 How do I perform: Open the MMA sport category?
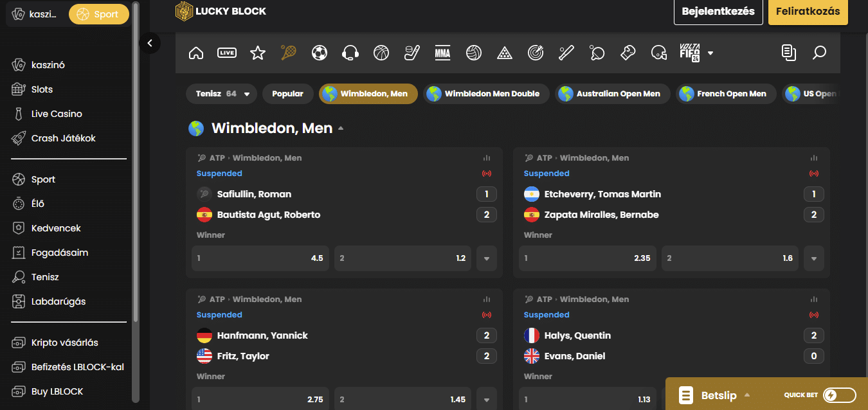tap(442, 53)
